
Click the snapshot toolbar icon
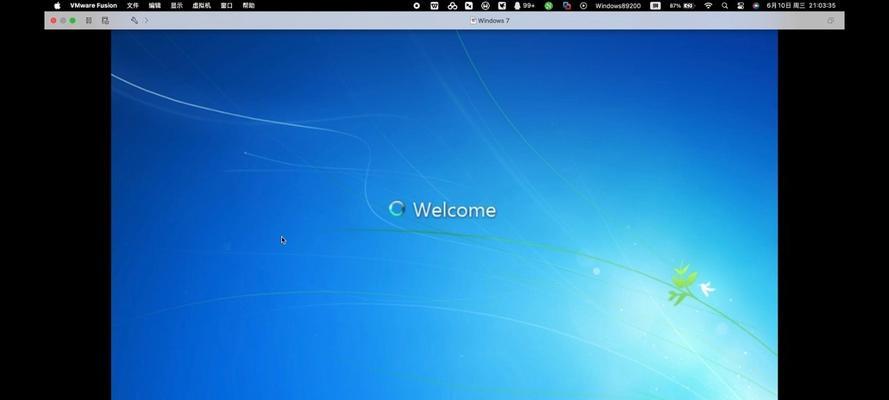(x=105, y=20)
